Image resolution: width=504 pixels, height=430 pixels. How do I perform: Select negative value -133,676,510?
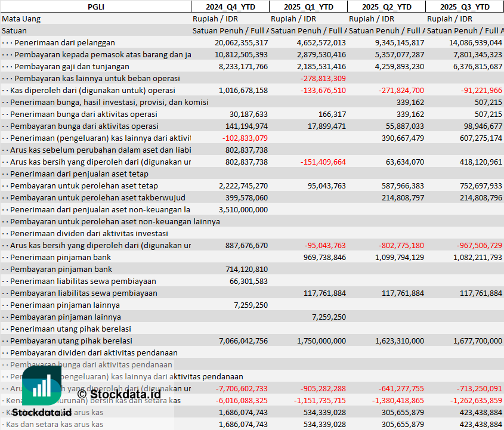[x=323, y=90]
